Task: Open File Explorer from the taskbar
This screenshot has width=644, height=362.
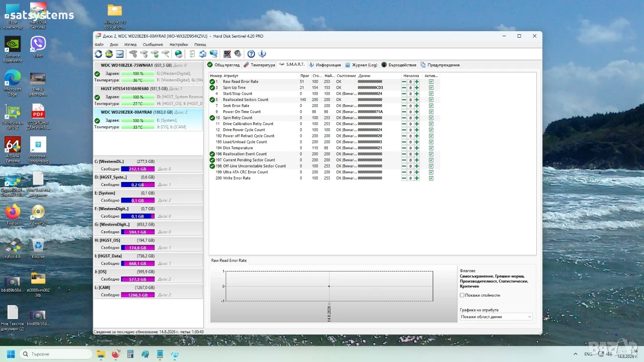Action: [x=100, y=354]
